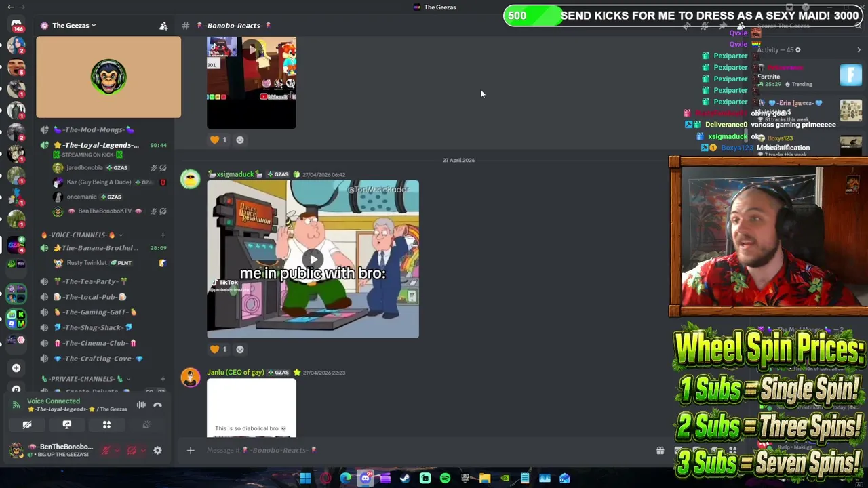This screenshot has width=868, height=488.
Task: Focus the Bonobo-Reacts message input
Action: (x=420, y=450)
